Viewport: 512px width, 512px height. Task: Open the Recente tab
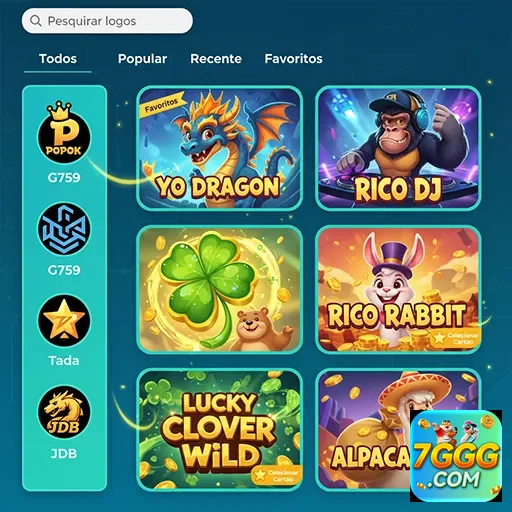pyautogui.click(x=216, y=59)
